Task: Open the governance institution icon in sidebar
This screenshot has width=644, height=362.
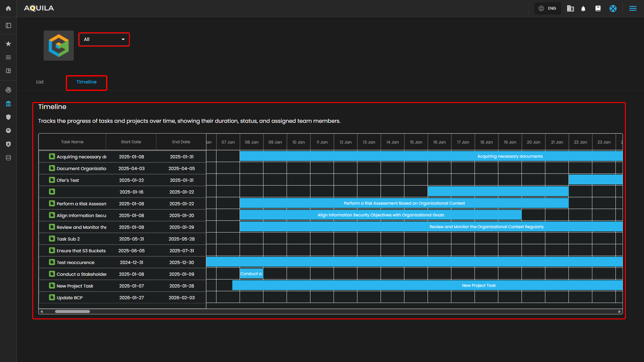Action: [8, 104]
